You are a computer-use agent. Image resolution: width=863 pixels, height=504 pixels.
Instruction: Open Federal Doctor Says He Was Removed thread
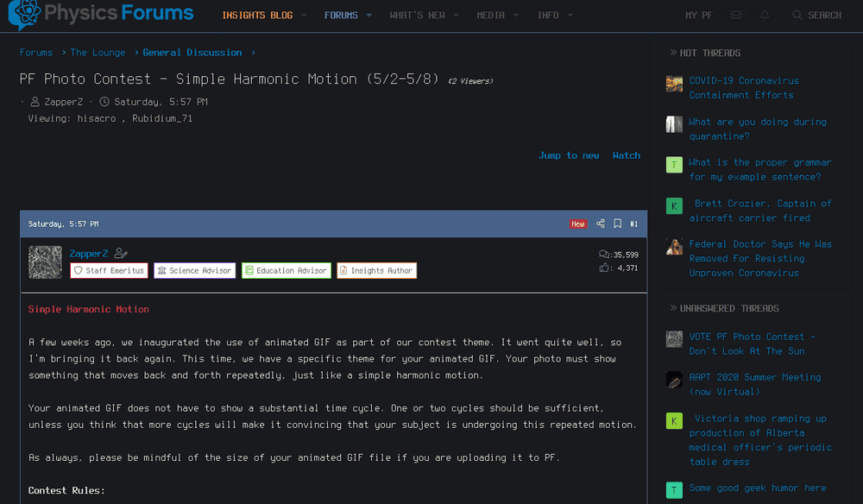coord(760,258)
